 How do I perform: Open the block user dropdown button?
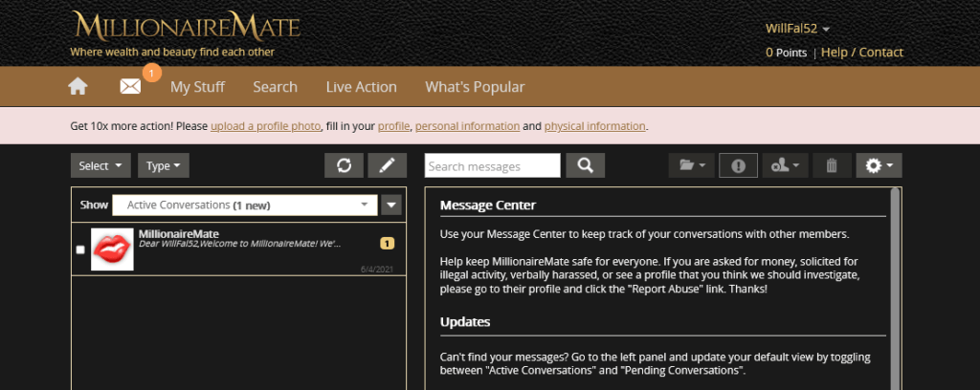[x=785, y=165]
